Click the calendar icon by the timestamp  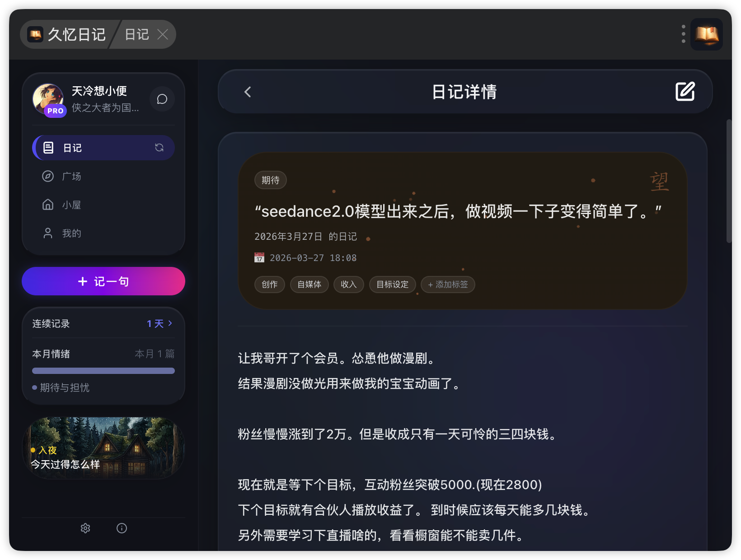coord(259,258)
